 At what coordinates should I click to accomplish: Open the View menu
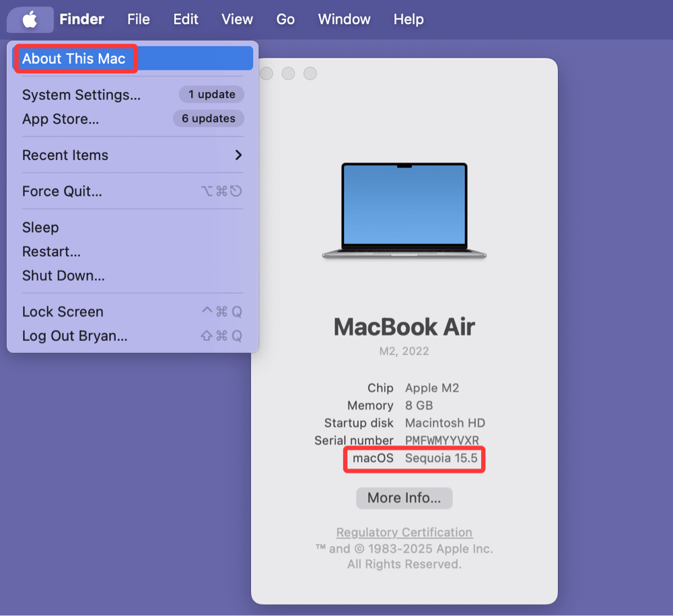237,20
